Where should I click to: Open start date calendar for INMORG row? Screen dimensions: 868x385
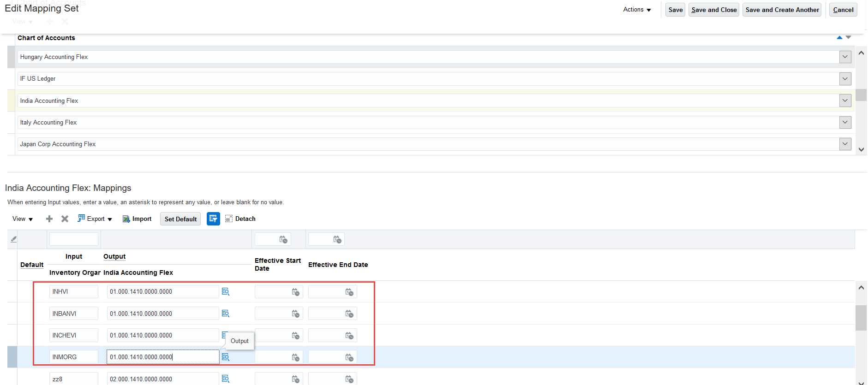296,357
